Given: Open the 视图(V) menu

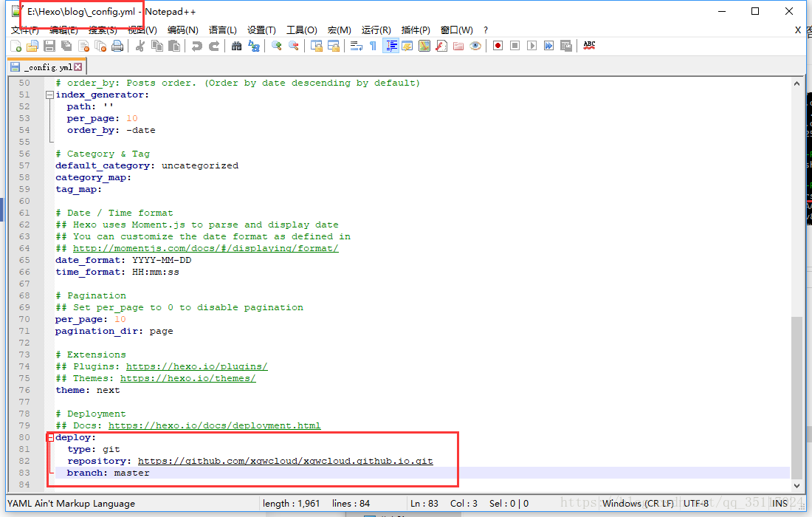Looking at the screenshot, I should (x=142, y=30).
